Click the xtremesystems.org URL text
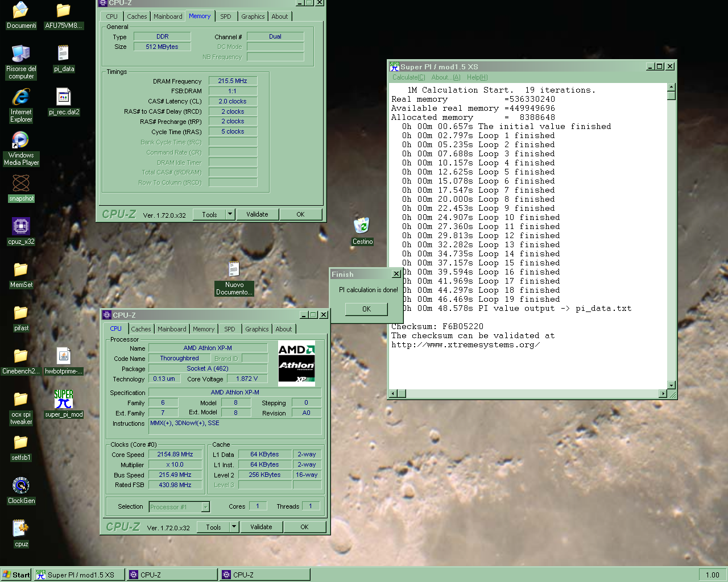 [465, 344]
